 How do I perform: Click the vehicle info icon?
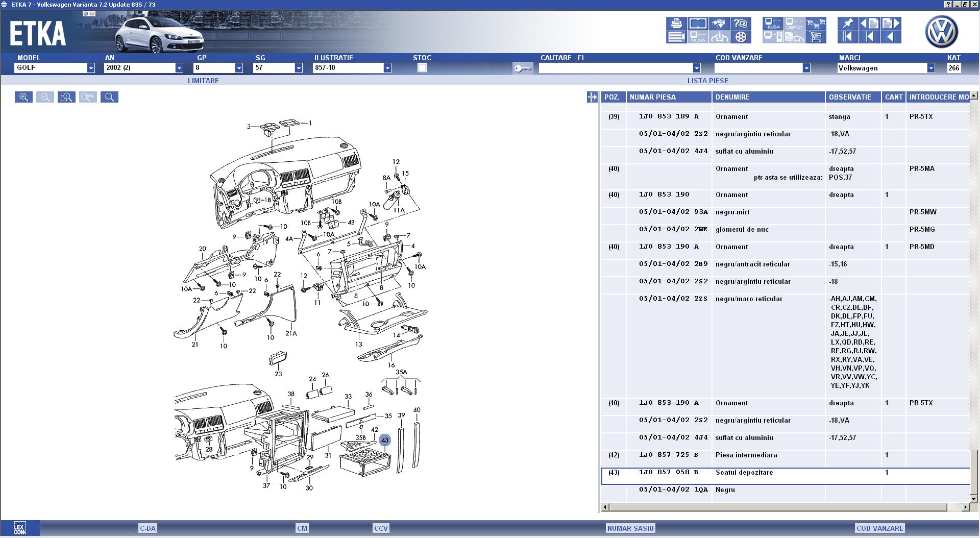click(x=719, y=37)
